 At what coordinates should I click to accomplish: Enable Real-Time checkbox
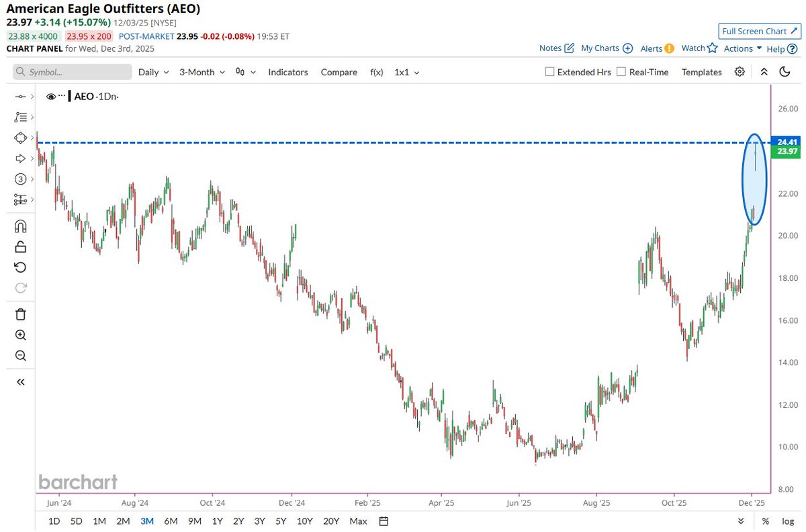[621, 72]
